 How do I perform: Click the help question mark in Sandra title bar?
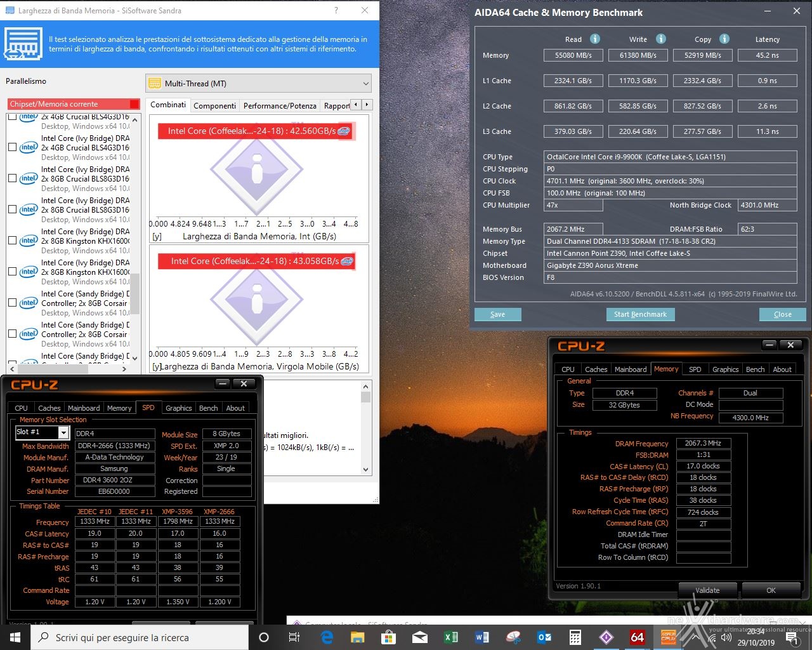coord(336,10)
